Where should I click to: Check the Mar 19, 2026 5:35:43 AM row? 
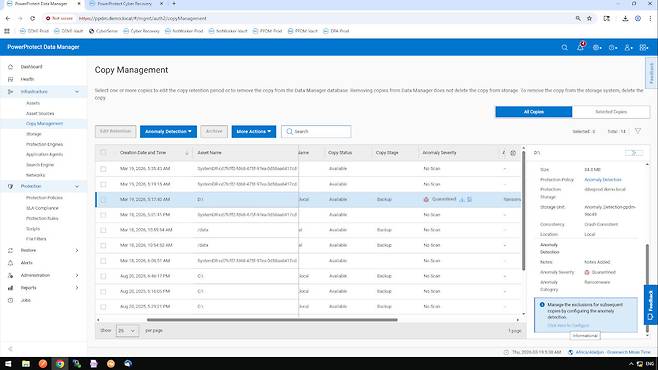(103, 169)
